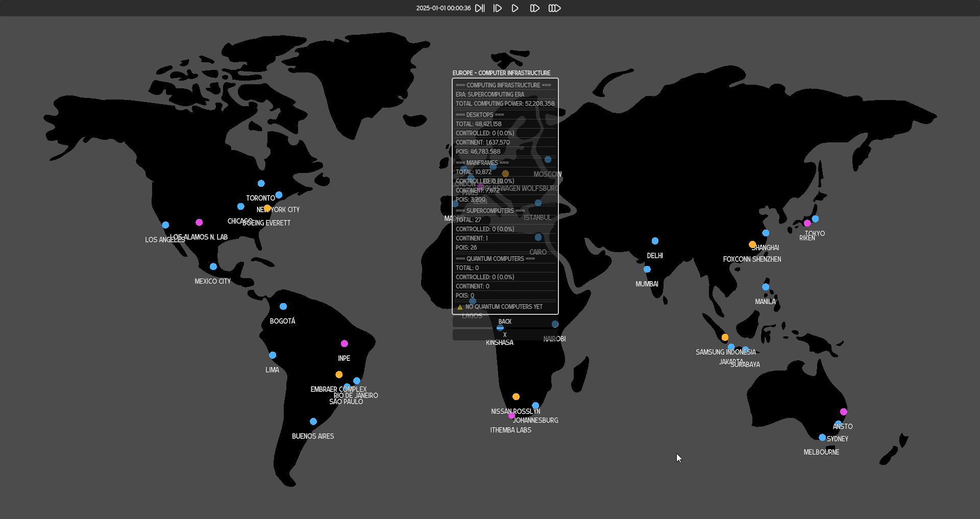The image size is (980, 519).
Task: Click the magenta iThemba Labs marker
Action: tap(511, 415)
